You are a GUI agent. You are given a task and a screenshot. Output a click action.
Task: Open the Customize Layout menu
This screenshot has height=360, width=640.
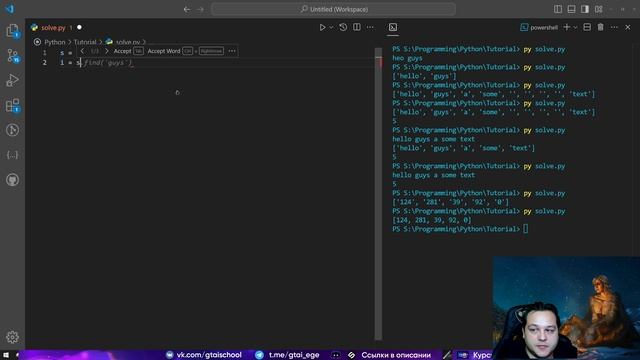pyautogui.click(x=598, y=9)
